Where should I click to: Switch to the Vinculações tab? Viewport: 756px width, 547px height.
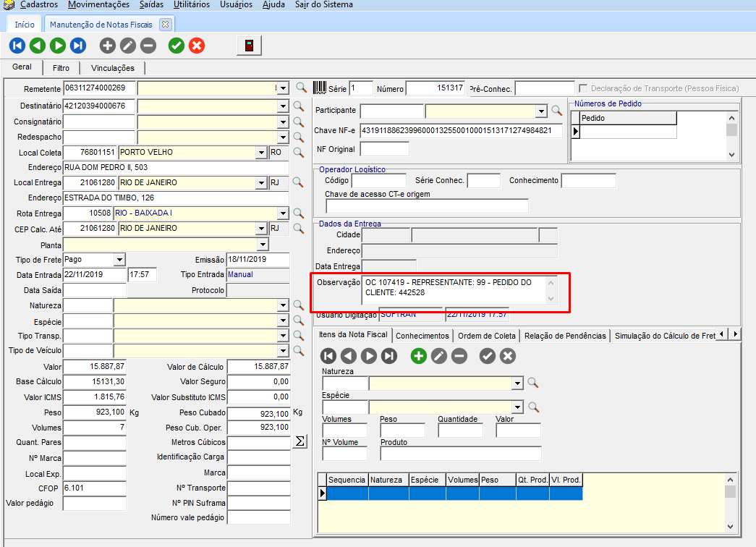[x=112, y=68]
